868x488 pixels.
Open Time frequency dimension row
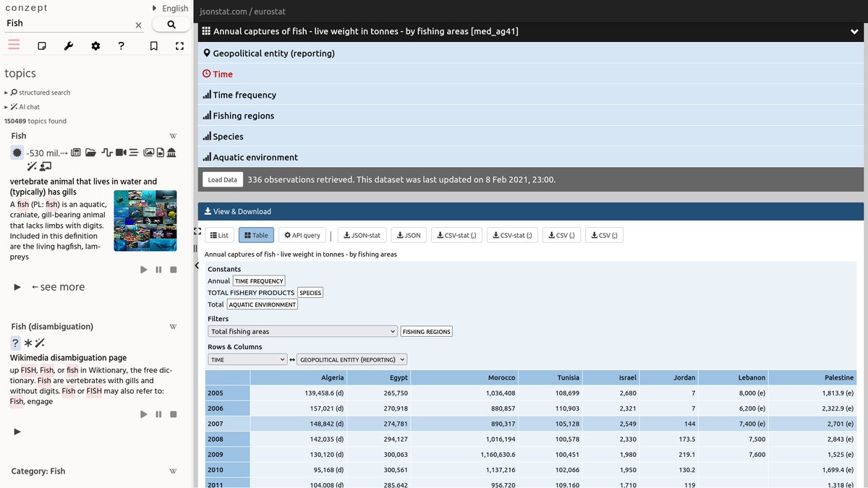531,95
